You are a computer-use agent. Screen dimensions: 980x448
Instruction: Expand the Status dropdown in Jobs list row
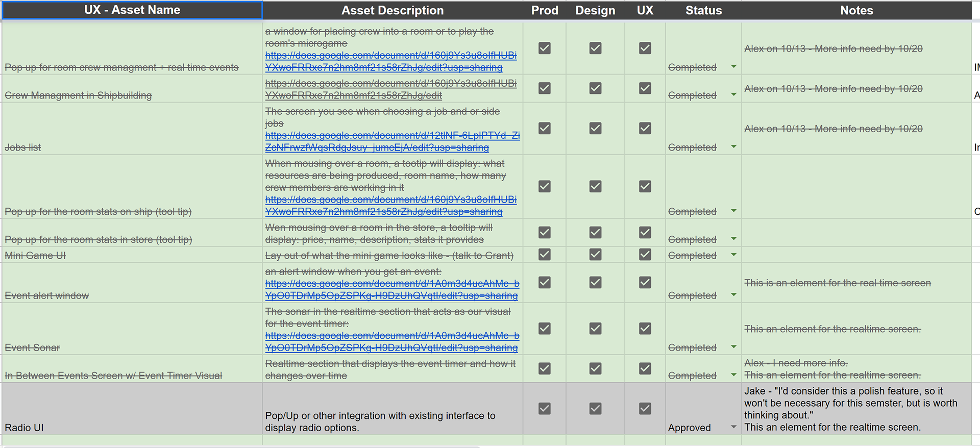(733, 147)
